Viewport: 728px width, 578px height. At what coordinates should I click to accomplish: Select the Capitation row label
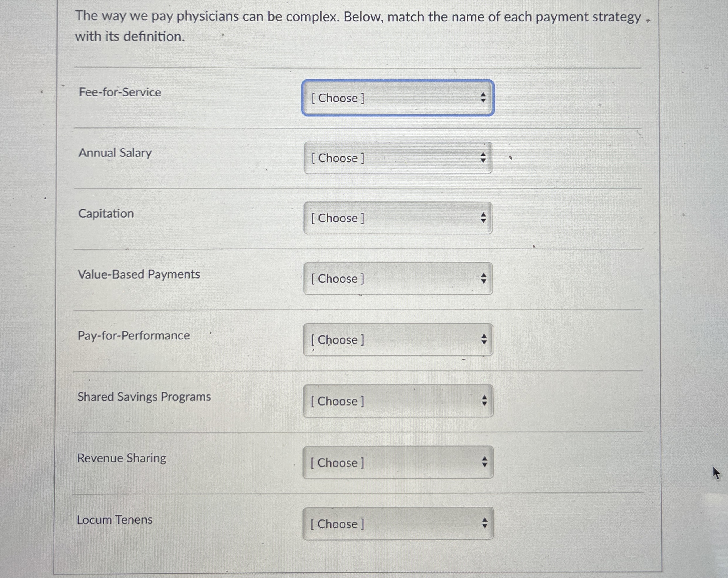[106, 213]
